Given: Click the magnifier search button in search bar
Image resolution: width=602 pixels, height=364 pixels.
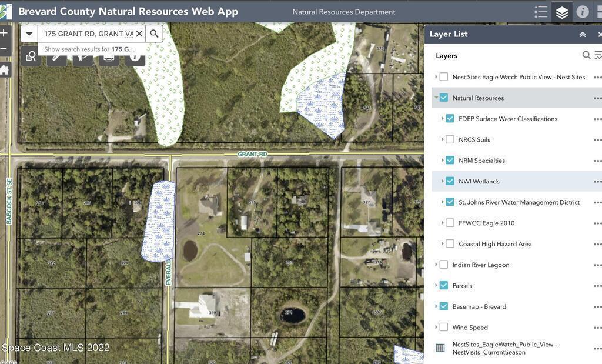Looking at the screenshot, I should coord(154,34).
